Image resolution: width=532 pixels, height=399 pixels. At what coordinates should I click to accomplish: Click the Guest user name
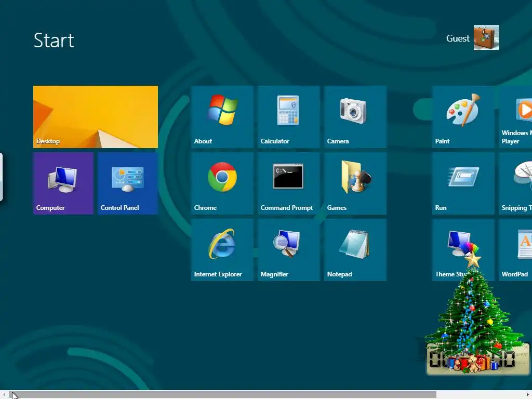pos(458,38)
